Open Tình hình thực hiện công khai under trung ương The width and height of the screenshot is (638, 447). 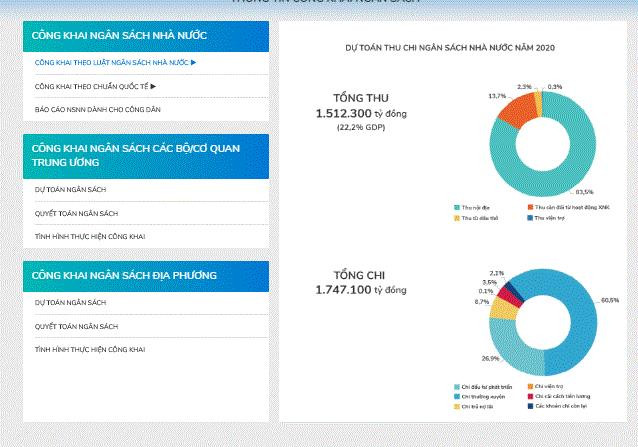point(90,237)
